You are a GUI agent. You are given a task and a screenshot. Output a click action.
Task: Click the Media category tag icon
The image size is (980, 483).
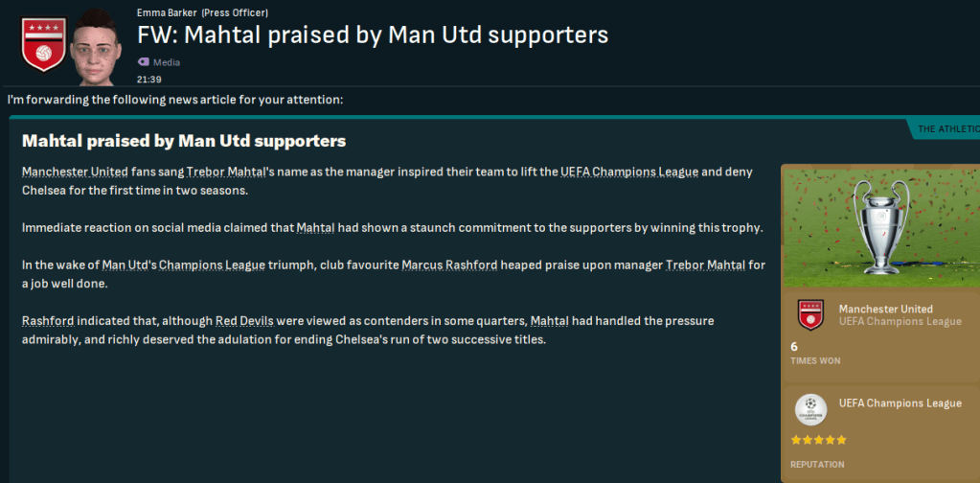[145, 62]
